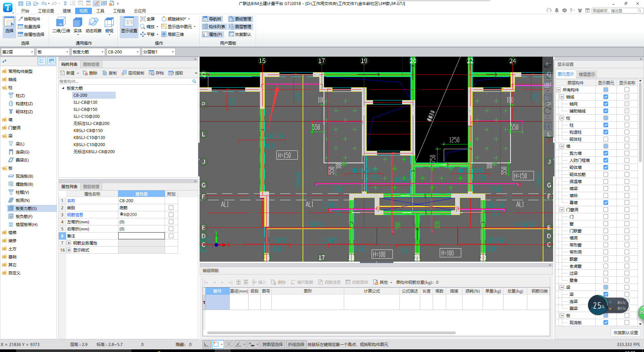The height and width of the screenshot is (352, 644).
Task: Open C8-200 component dropdown
Action: click(123, 52)
